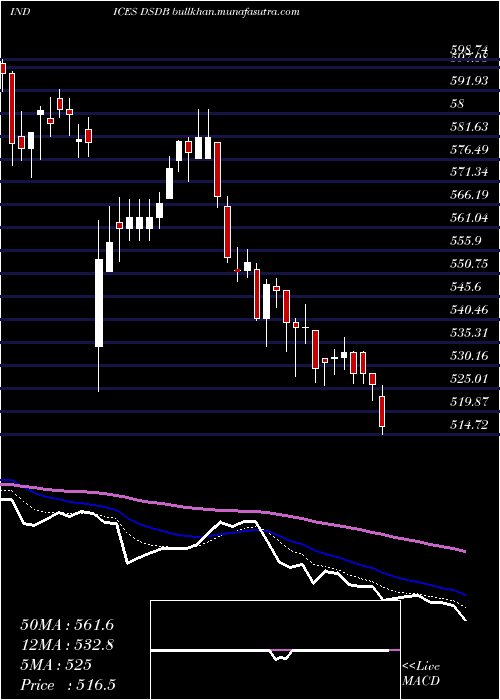Click the 535.31 price axis label
Viewport: 500px width, 700px height.
(x=469, y=333)
